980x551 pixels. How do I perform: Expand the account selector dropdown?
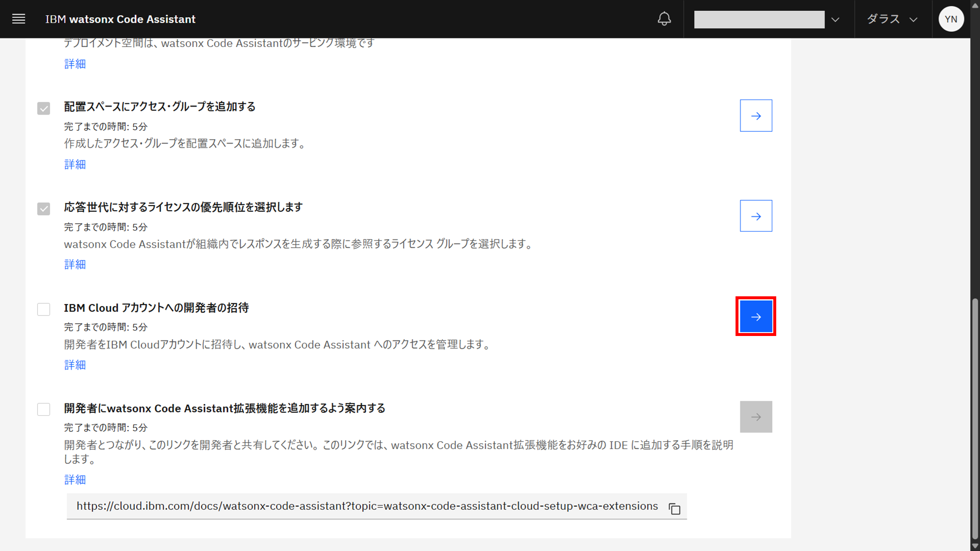(835, 20)
